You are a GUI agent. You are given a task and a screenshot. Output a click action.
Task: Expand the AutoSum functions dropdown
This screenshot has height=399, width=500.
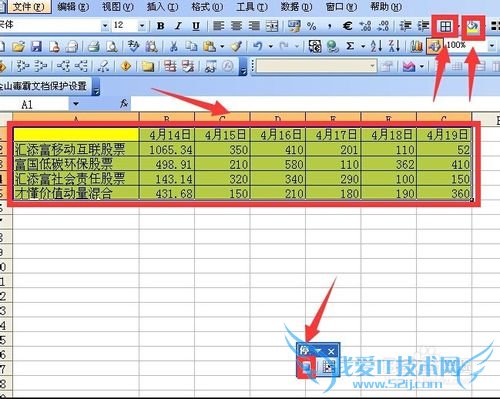(x=363, y=46)
